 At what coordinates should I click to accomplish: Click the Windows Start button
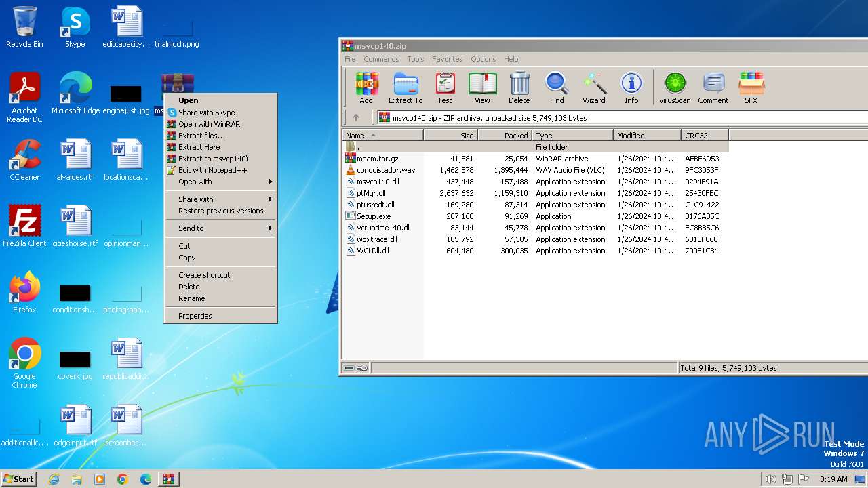pyautogui.click(x=18, y=479)
